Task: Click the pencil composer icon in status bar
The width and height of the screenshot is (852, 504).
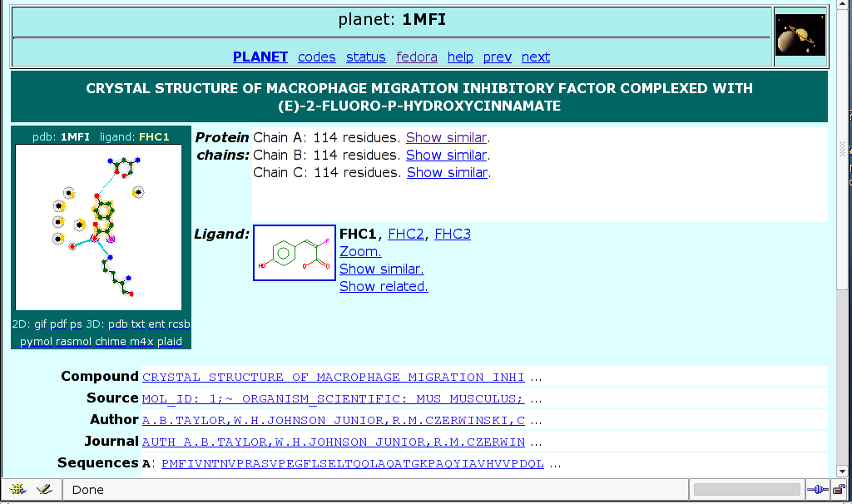Action: coord(45,490)
